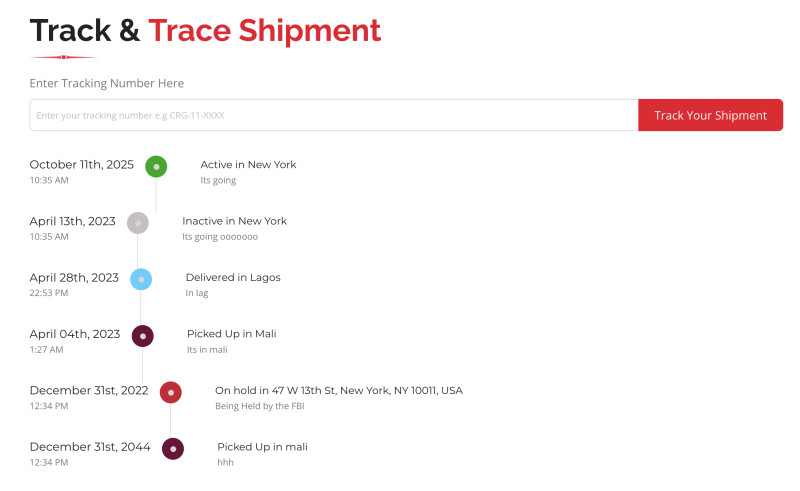Focus the tracking number input field
Viewport: 800px width, 491px height.
tap(334, 116)
